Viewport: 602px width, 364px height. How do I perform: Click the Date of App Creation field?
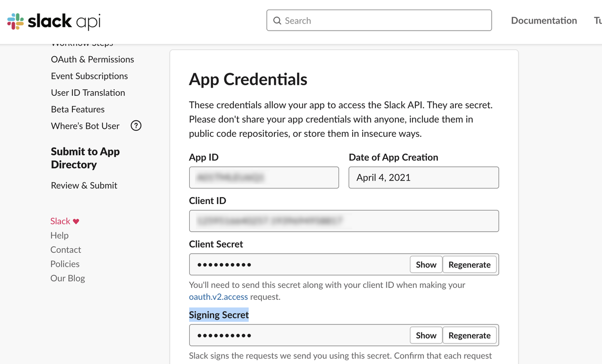(x=424, y=177)
